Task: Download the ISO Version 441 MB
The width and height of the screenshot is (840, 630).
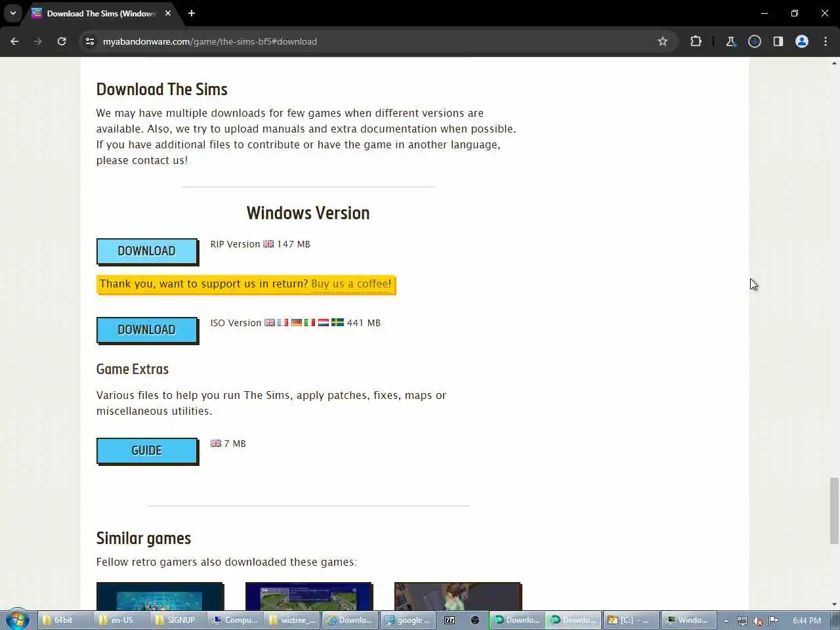Action: pyautogui.click(x=147, y=330)
